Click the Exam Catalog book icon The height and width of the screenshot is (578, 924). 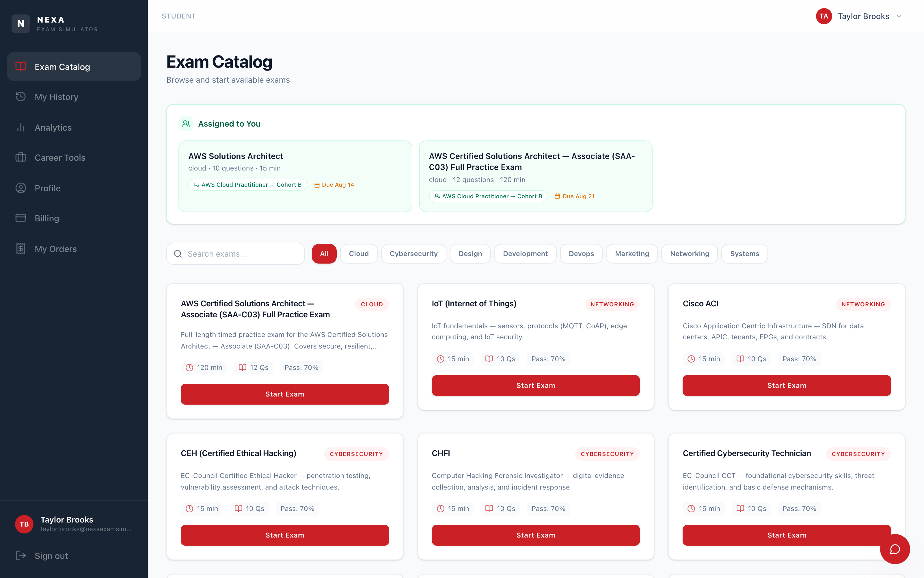tap(21, 66)
